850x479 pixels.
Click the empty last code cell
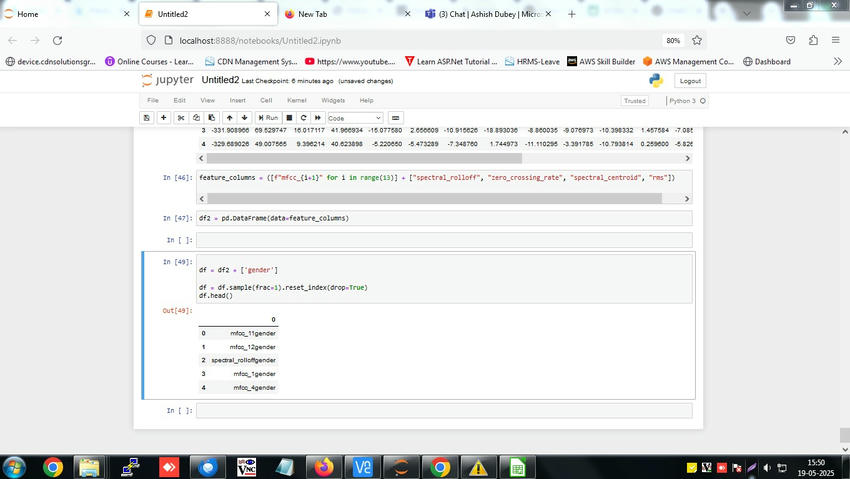(444, 411)
